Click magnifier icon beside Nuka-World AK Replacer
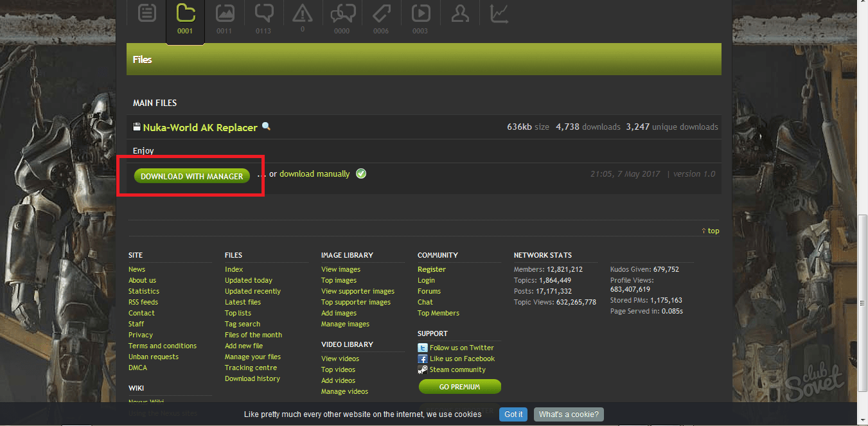This screenshot has height=426, width=868. coord(266,127)
